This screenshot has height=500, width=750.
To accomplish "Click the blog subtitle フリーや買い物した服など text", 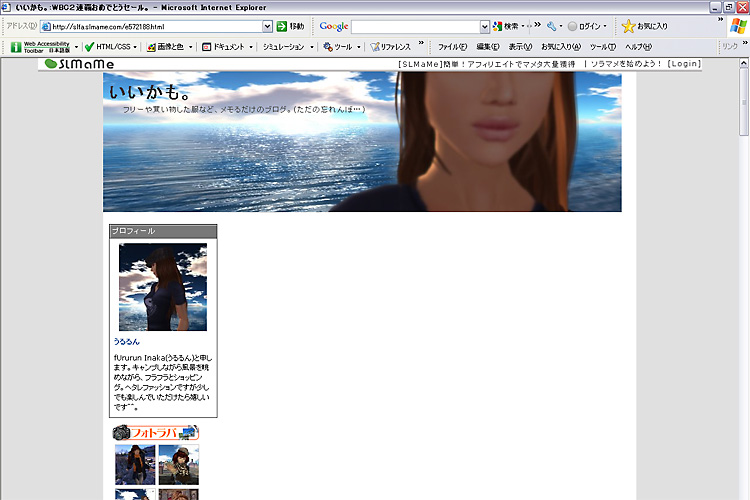I will click(x=244, y=110).
